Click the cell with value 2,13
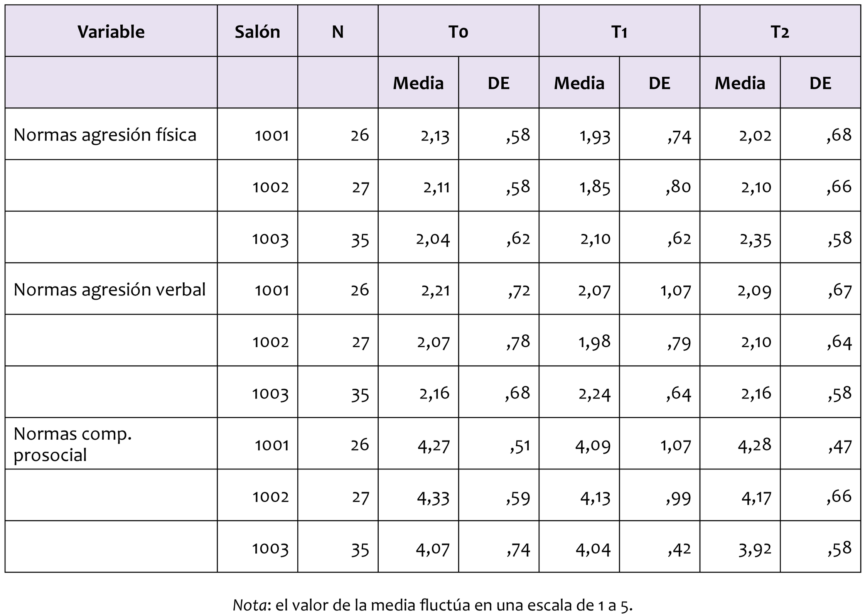The height and width of the screenshot is (616, 865). pyautogui.click(x=435, y=136)
